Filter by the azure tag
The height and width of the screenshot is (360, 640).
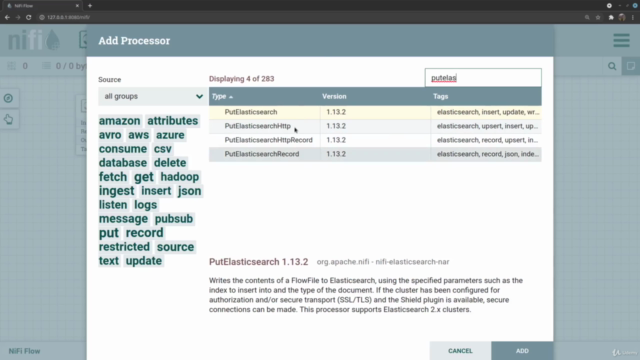[x=170, y=135]
